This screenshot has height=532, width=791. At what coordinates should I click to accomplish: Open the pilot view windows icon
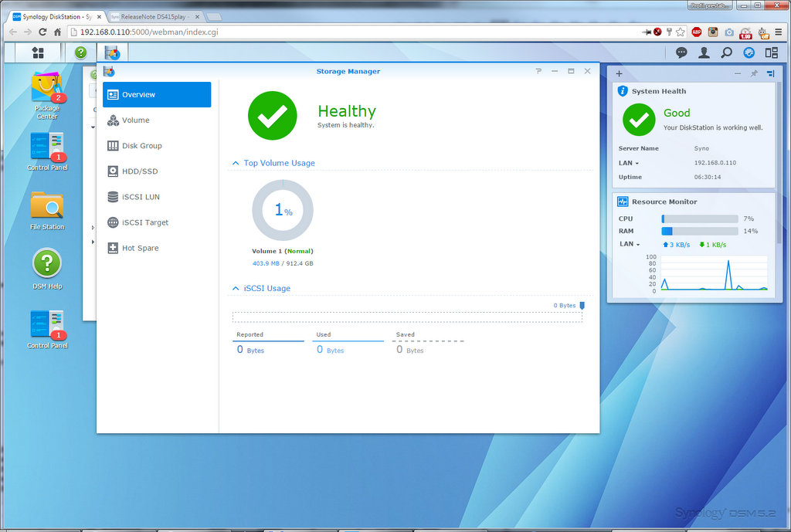772,53
